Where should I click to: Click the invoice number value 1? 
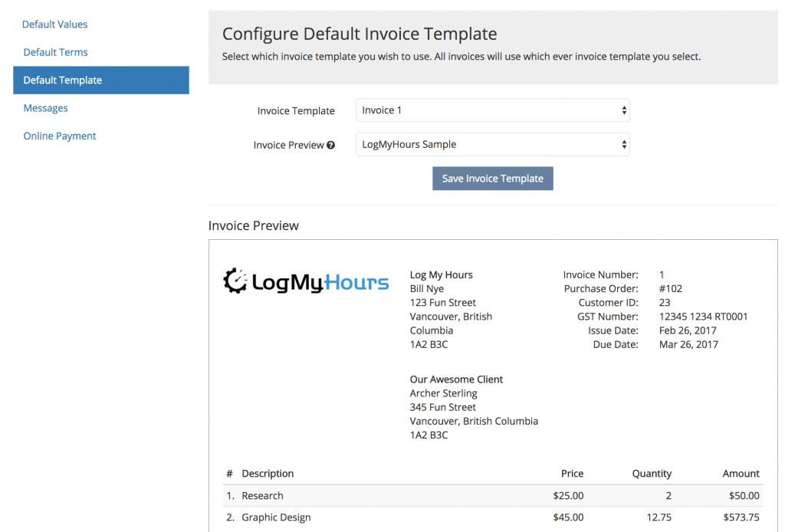pos(661,274)
